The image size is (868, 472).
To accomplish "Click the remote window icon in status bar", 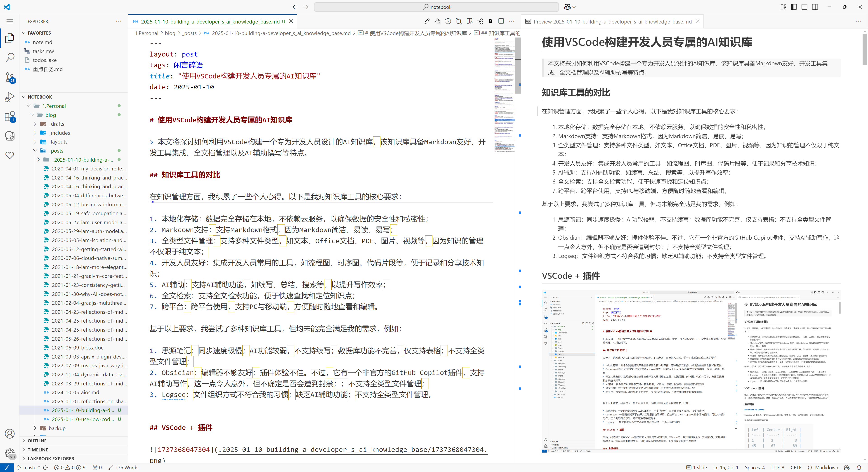I will pos(7,468).
